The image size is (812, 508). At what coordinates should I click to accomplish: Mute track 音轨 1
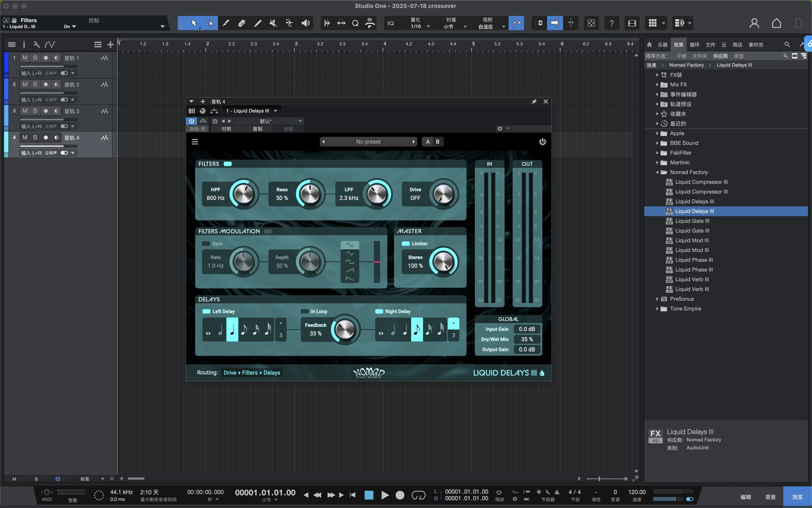pyautogui.click(x=25, y=58)
